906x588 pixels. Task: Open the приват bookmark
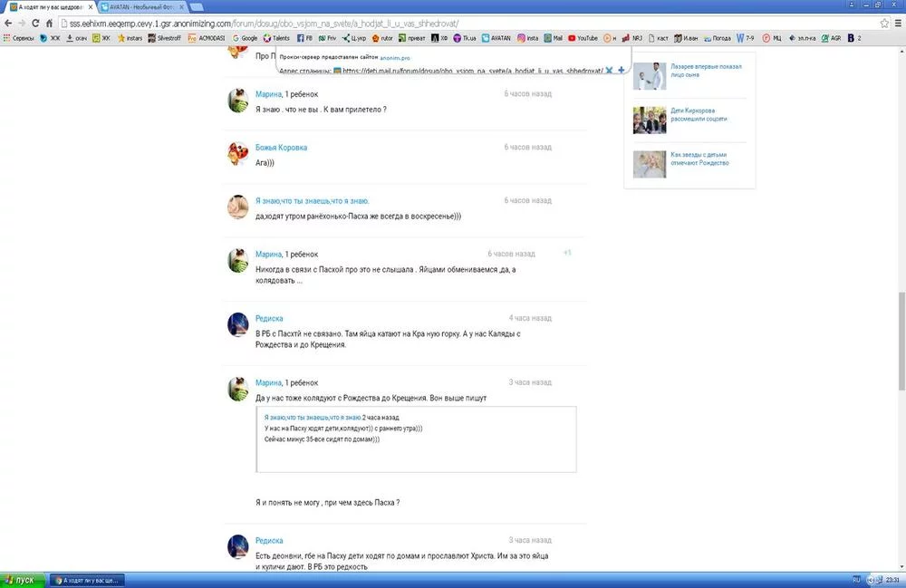click(412, 38)
